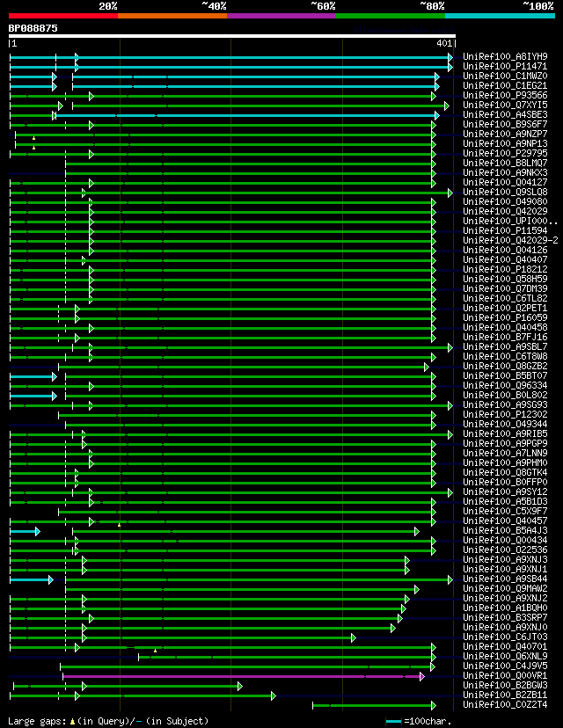Open hit UniRef100_B0L802
Screen dimensions: 563x728
point(505,395)
